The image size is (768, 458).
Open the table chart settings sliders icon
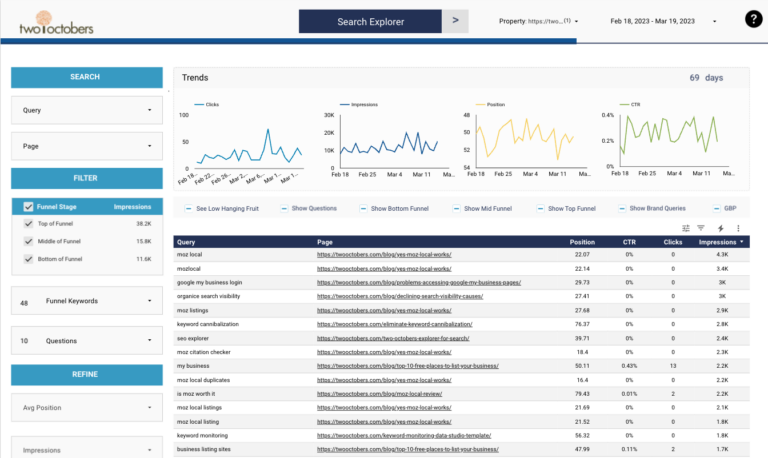[686, 228]
